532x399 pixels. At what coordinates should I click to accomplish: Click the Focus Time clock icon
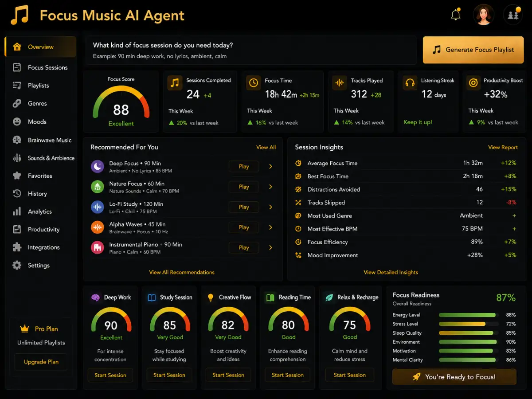pos(254,83)
